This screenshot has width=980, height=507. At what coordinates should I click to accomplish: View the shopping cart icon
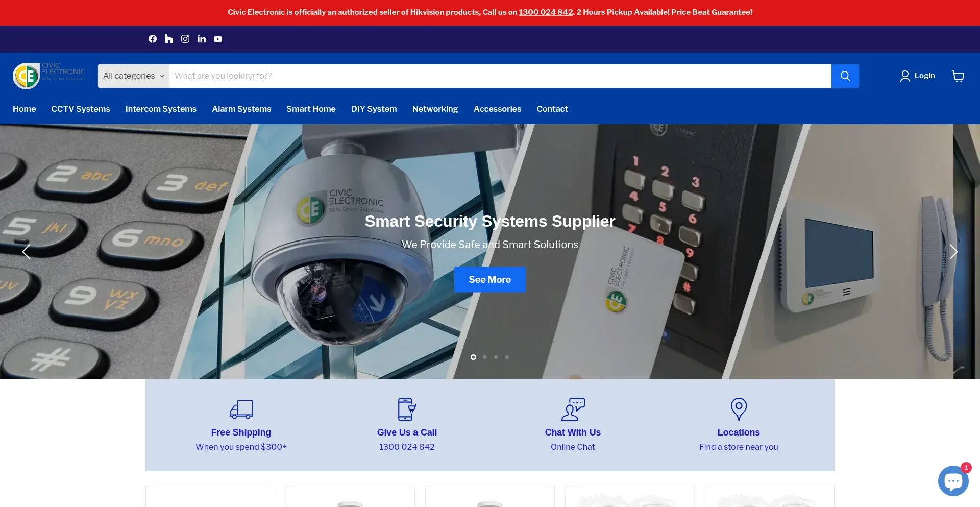point(958,76)
